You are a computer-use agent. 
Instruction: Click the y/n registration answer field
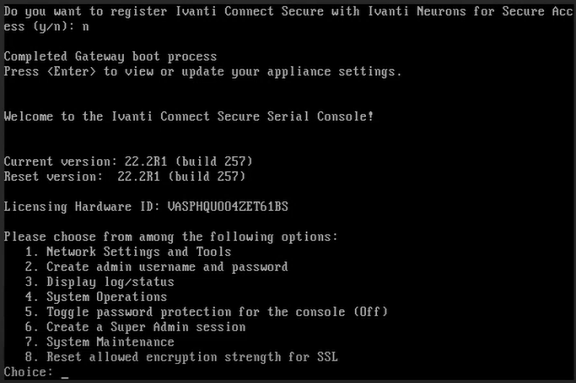(86, 27)
